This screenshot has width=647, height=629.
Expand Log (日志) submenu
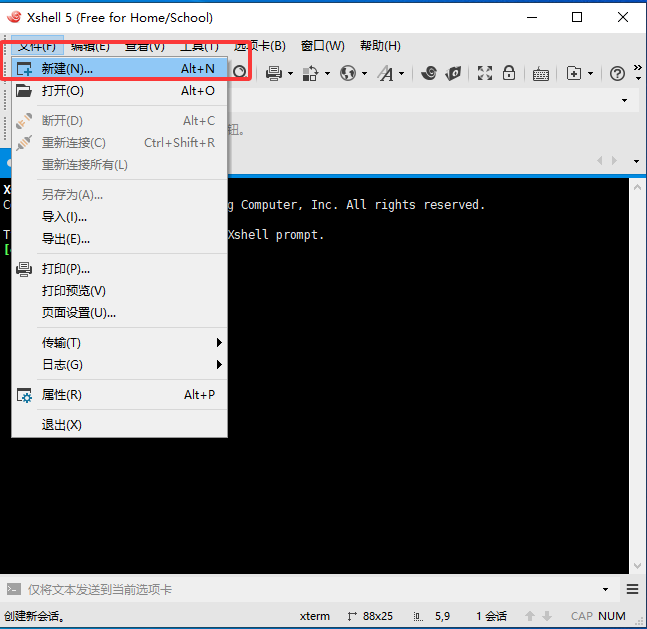pos(120,365)
